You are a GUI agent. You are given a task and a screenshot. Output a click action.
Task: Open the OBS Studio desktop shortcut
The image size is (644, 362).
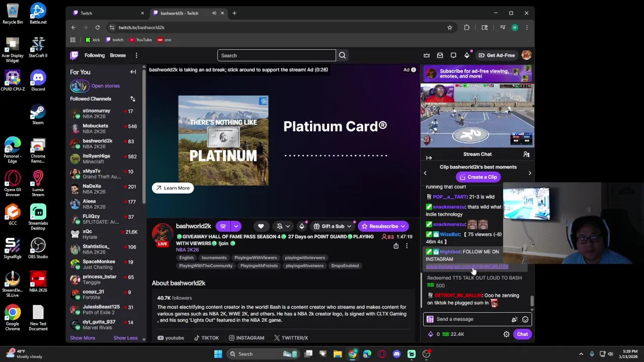[38, 248]
